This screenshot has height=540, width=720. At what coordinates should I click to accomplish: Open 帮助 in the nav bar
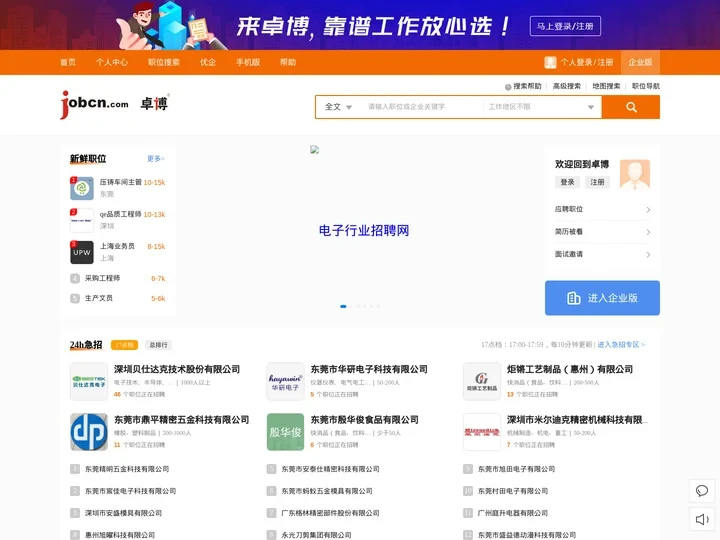288,62
